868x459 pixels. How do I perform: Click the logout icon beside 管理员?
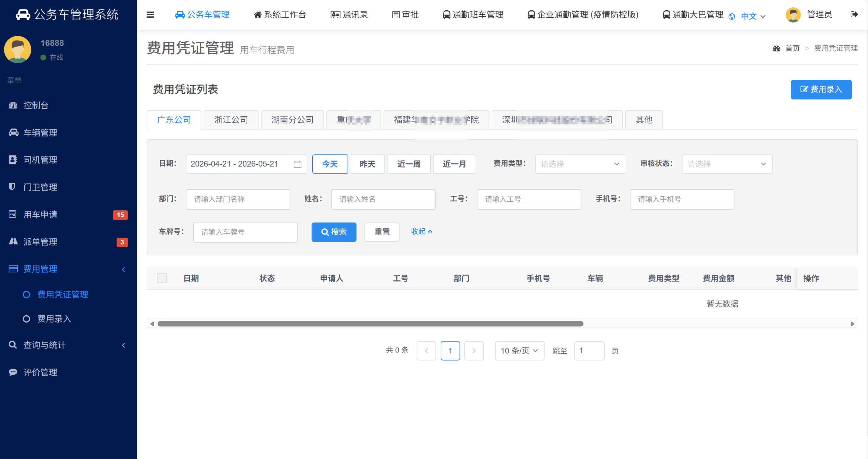point(854,15)
